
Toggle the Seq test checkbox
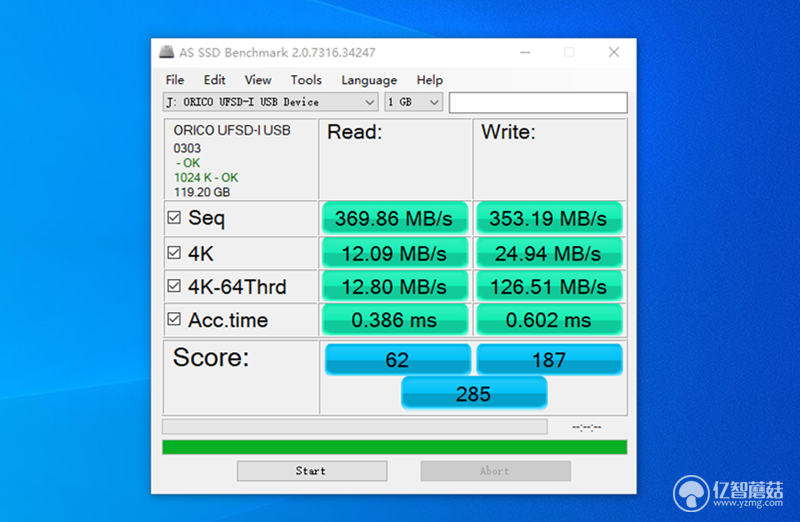pyautogui.click(x=174, y=218)
